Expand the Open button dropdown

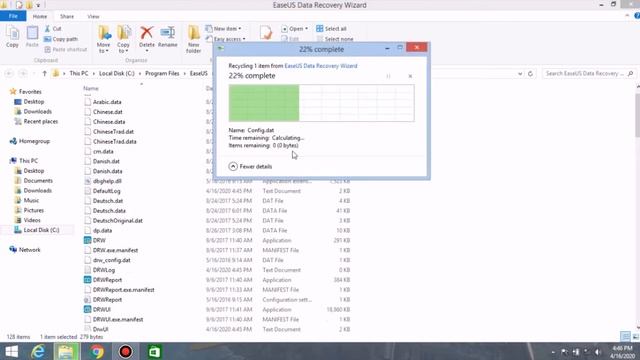click(307, 29)
